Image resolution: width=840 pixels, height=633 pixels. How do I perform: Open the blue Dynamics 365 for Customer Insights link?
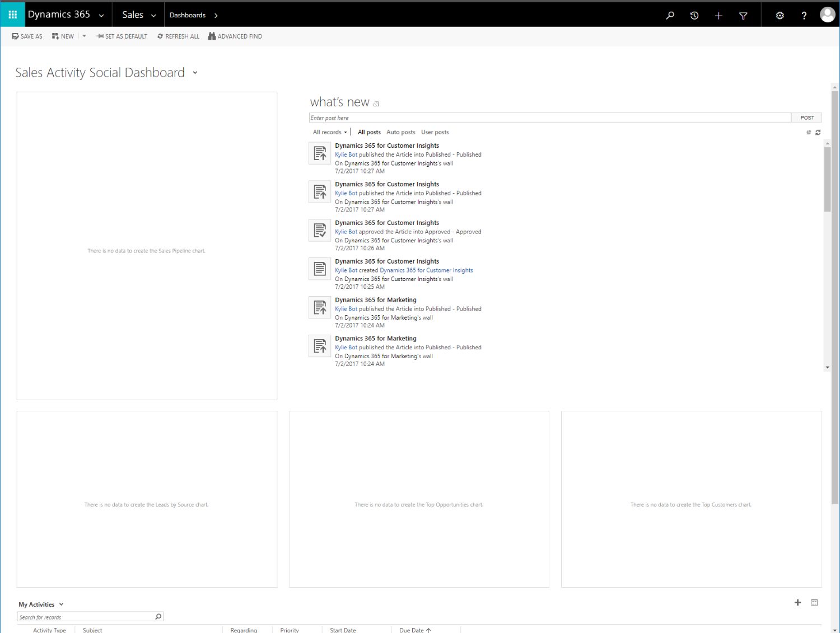(x=426, y=270)
